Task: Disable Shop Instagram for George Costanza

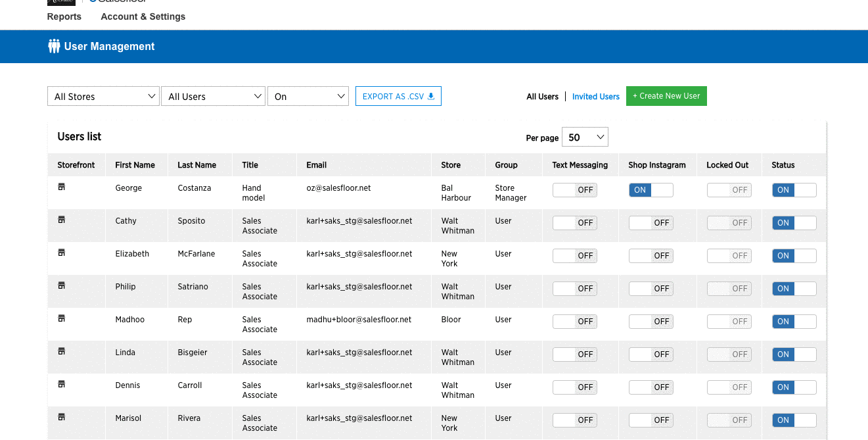Action: pos(651,190)
